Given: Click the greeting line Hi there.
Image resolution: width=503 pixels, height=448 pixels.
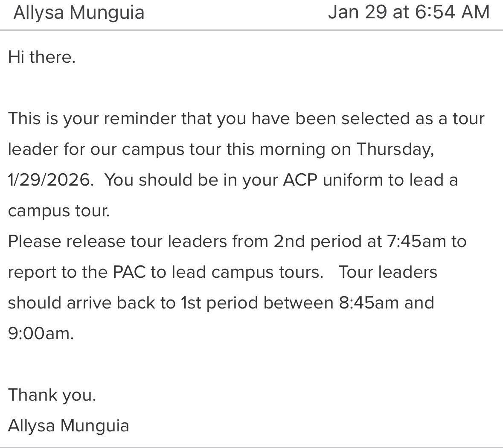Looking at the screenshot, I should click(42, 57).
